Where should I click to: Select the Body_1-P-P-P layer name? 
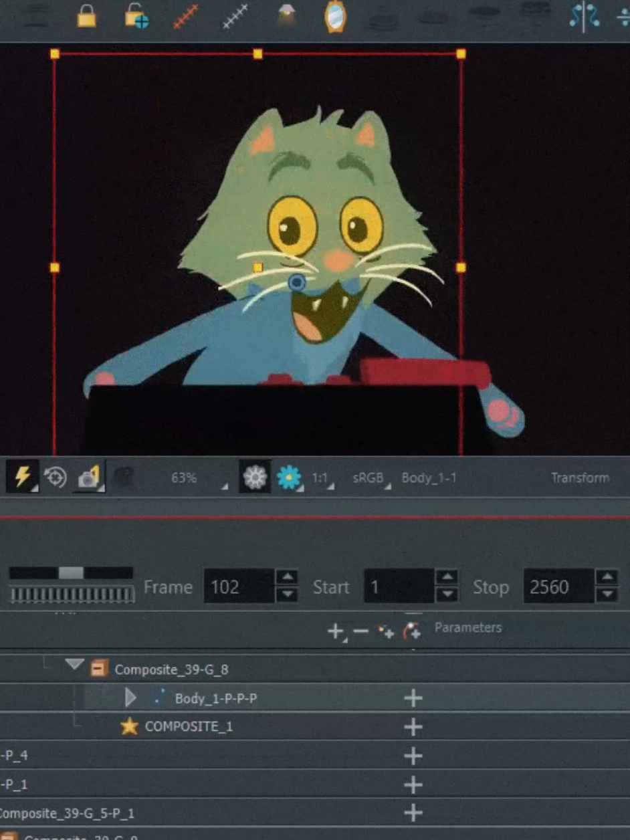216,698
